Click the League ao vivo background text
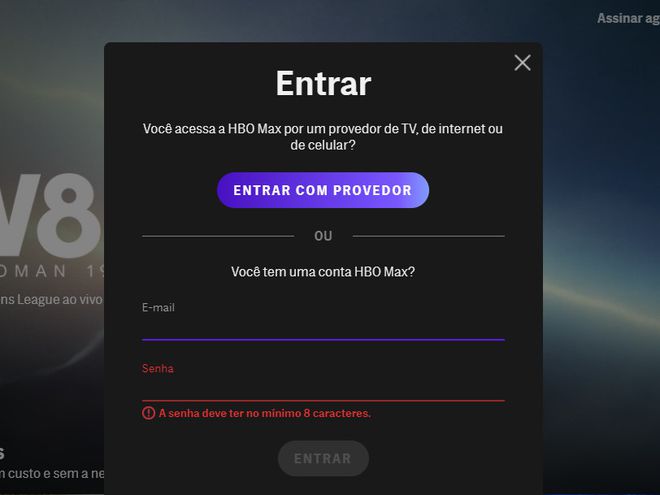660x495 pixels. 51,299
